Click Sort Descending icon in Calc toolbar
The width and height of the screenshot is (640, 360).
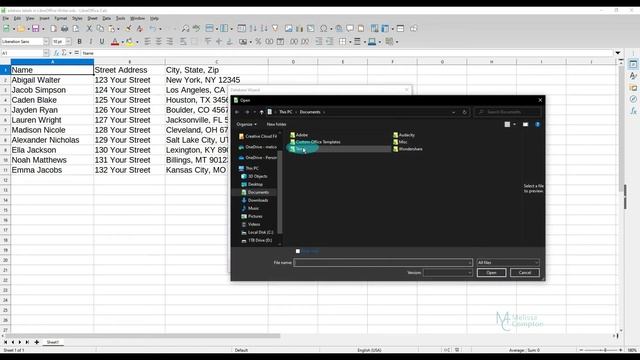264,29
